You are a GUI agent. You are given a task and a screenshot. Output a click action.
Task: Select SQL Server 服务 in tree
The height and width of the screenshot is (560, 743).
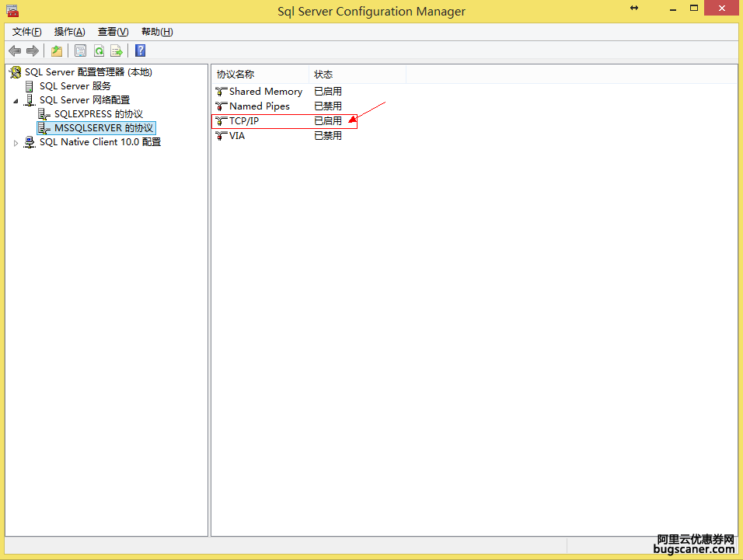click(75, 86)
